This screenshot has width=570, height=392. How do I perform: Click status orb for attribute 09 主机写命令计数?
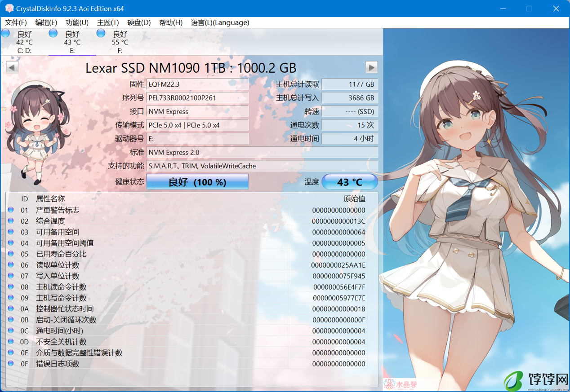pos(11,297)
